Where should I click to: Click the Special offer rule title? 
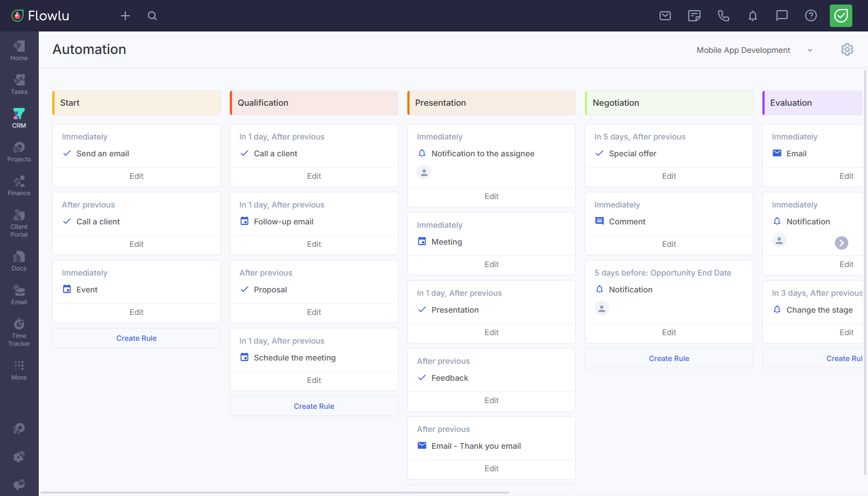point(633,154)
